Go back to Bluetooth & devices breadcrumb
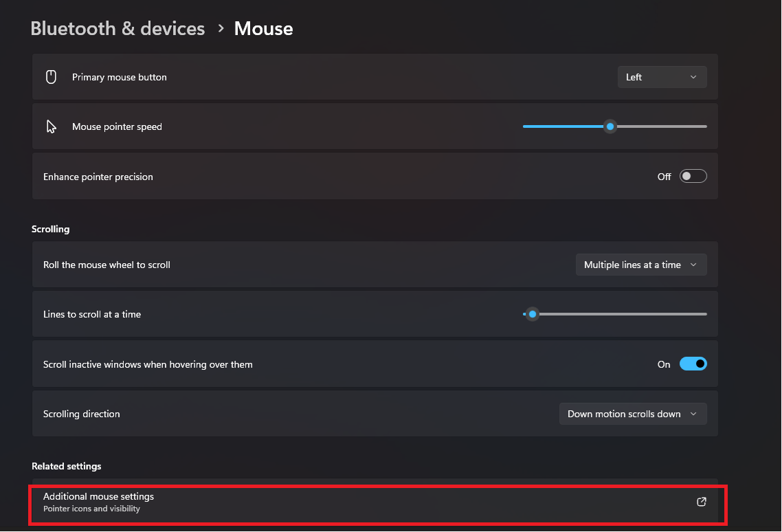The height and width of the screenshot is (532, 782). (117, 28)
